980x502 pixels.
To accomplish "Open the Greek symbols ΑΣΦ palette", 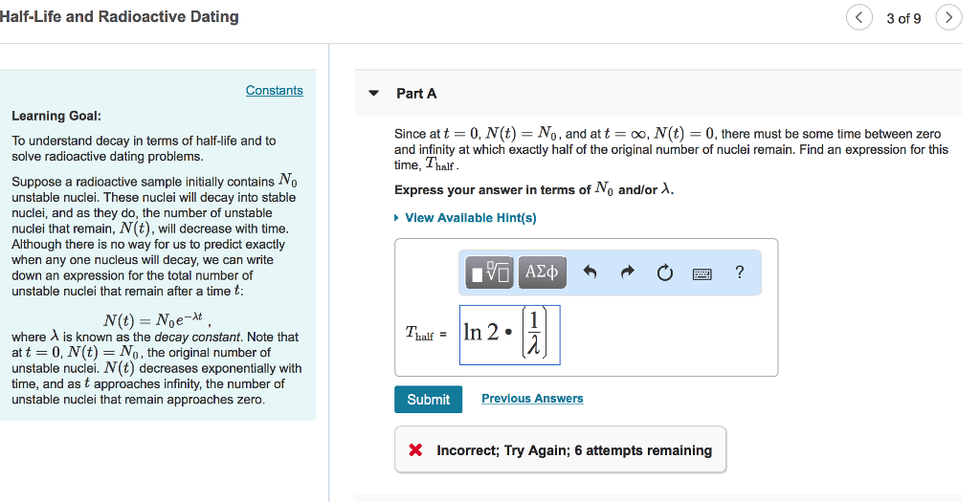I will 543,273.
